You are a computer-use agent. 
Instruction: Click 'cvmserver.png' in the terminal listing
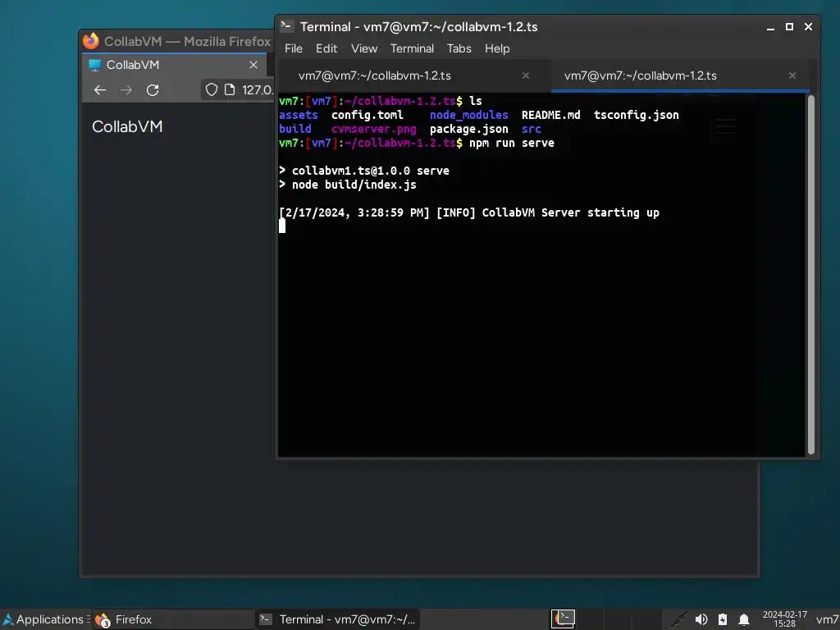coord(373,129)
